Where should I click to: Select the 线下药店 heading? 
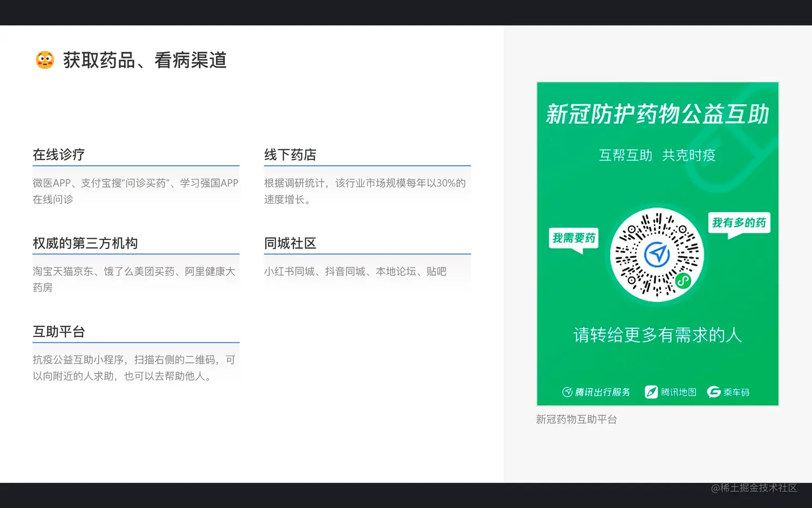click(x=290, y=155)
